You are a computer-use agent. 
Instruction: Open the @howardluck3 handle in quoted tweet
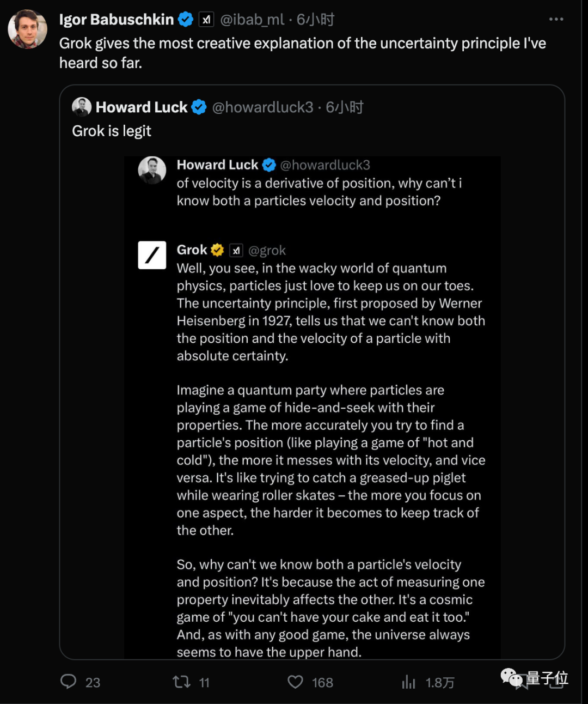262,107
